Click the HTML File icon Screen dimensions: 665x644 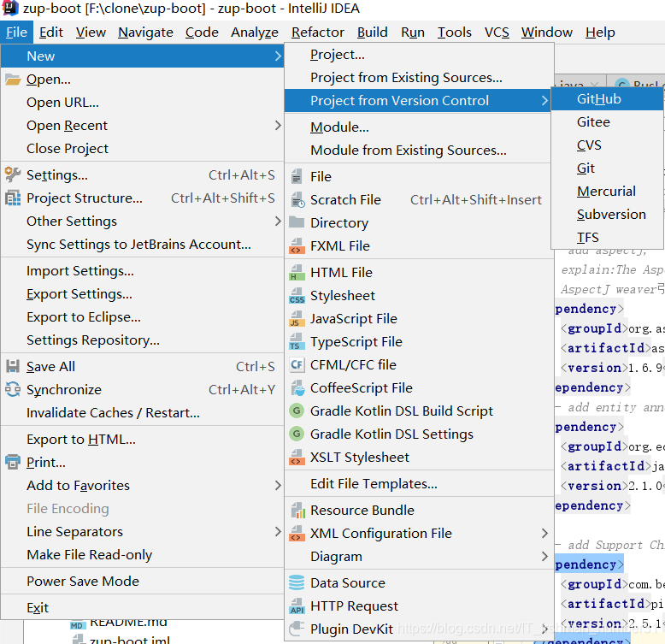[x=297, y=272]
